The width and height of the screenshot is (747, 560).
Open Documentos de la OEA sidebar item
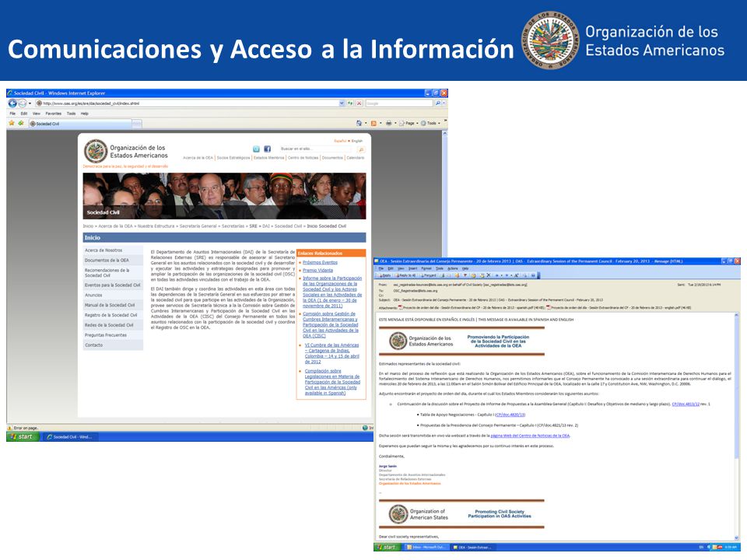click(113, 261)
